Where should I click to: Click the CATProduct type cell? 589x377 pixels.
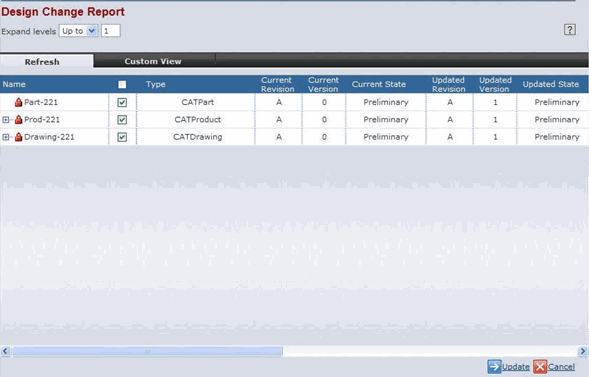198,119
